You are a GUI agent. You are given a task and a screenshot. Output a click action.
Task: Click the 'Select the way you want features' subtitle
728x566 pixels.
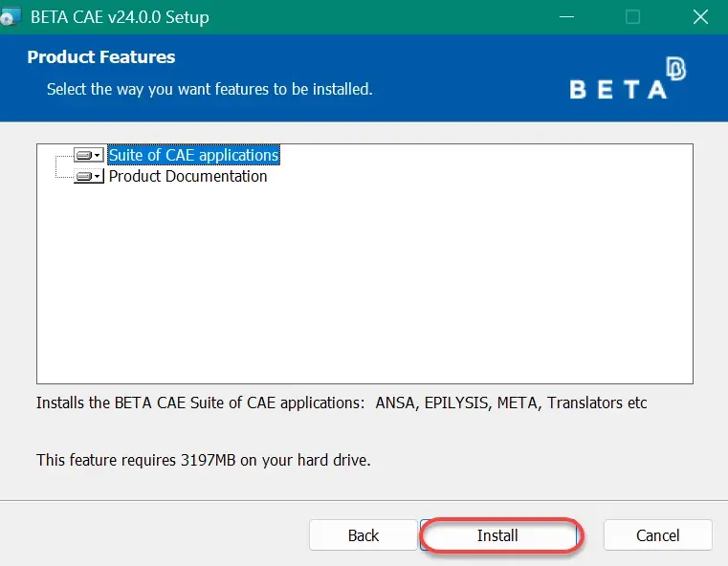pos(210,89)
